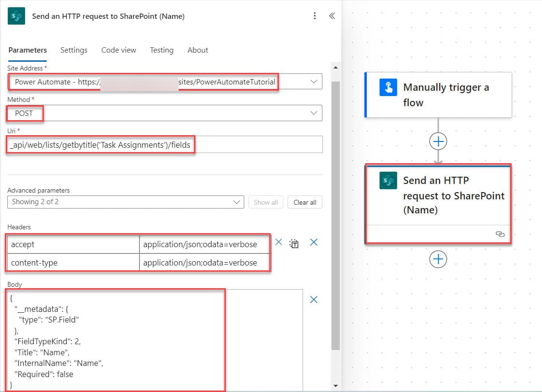Click the "FieldTypeKind": 2 line
The width and height of the screenshot is (542, 392).
coord(47,341)
